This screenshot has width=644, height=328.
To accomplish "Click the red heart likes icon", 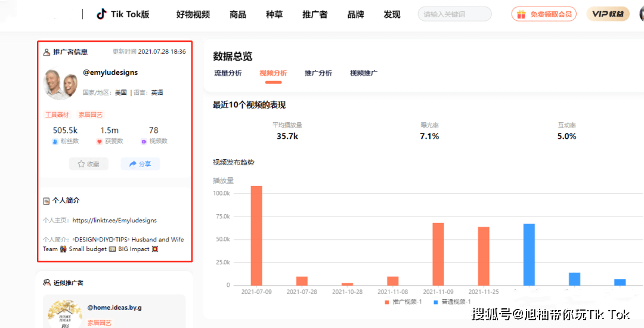I will point(100,141).
